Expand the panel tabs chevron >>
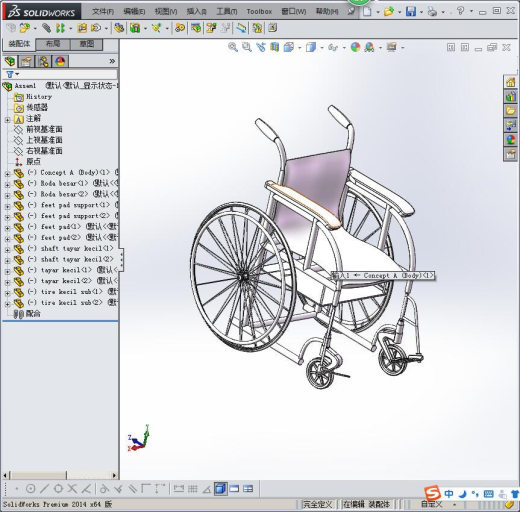This screenshot has width=520, height=512. (x=112, y=61)
